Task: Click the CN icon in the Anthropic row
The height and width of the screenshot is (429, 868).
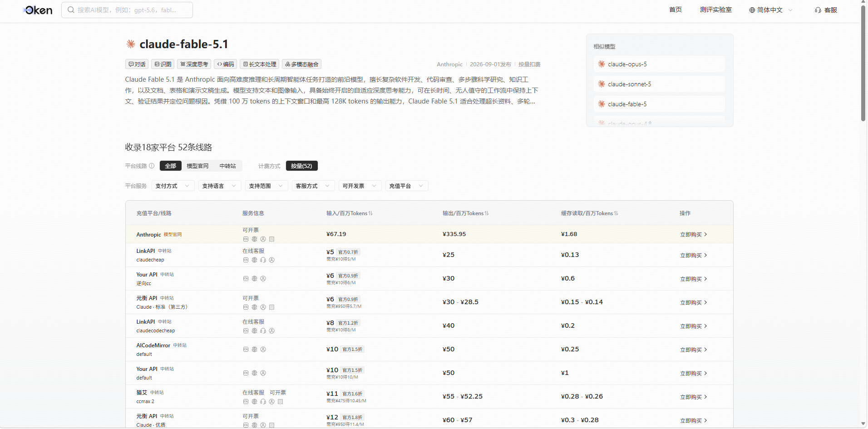Action: tap(246, 239)
